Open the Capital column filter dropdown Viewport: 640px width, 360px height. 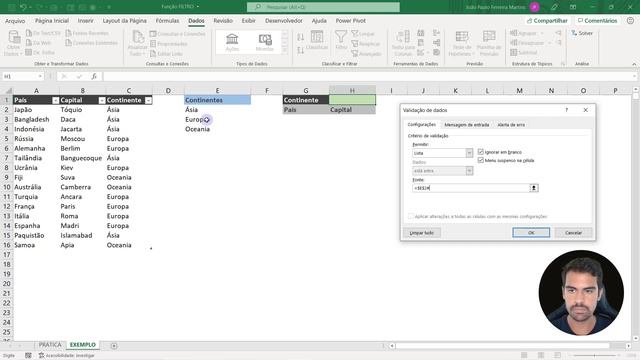[x=102, y=100]
